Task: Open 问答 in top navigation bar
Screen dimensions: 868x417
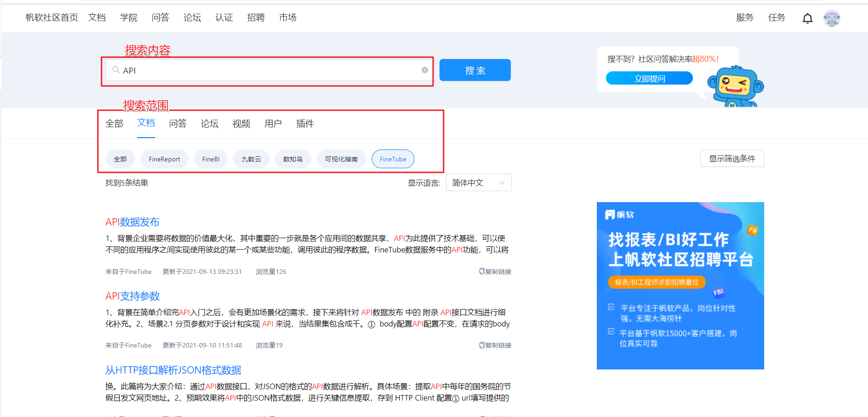Action: pyautogui.click(x=161, y=17)
